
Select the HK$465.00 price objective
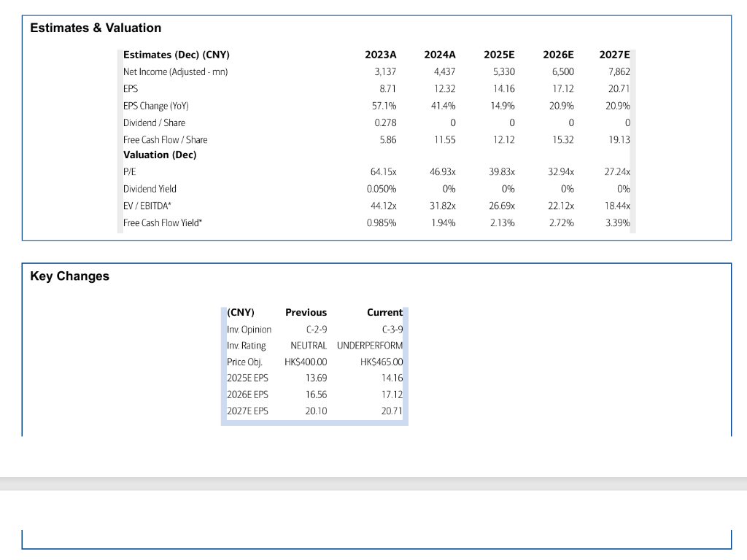point(381,362)
